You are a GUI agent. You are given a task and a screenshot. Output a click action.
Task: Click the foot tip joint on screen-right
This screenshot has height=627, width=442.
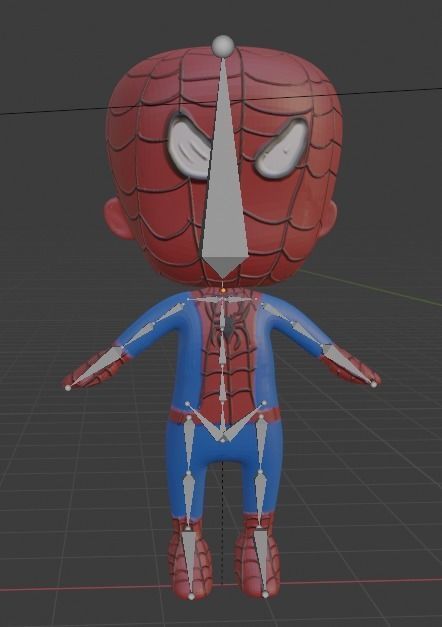click(x=265, y=595)
